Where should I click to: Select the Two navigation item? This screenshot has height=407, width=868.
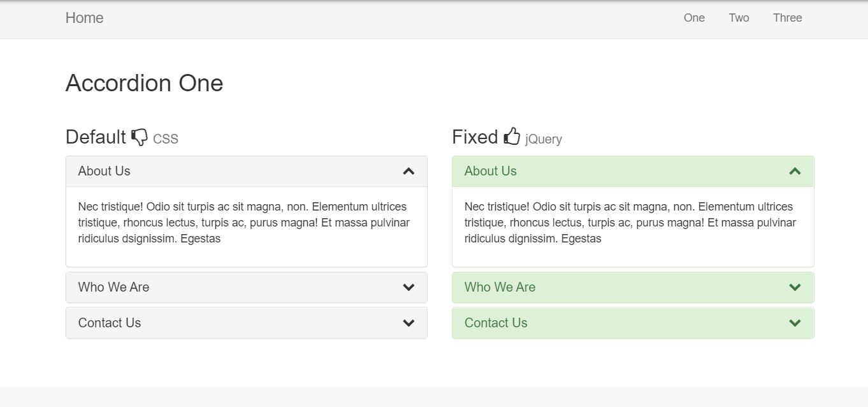739,17
